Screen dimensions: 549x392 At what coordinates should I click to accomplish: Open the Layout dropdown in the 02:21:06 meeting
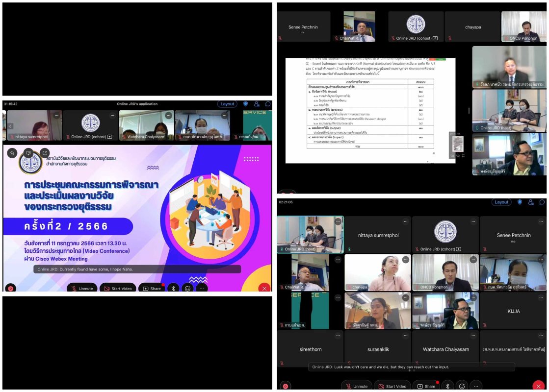pos(501,202)
